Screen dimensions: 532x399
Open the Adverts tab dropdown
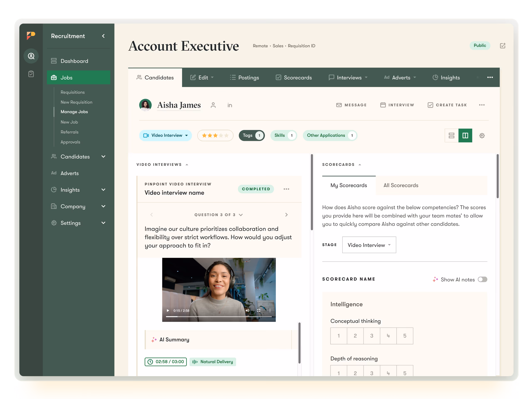point(400,78)
